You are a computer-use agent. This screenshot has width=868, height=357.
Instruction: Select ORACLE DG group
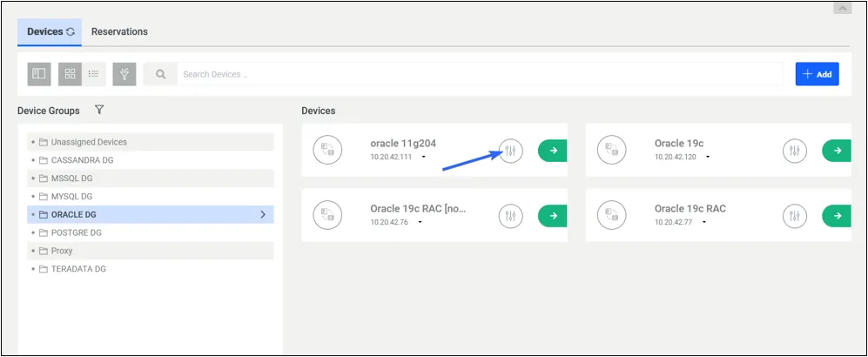(x=150, y=214)
